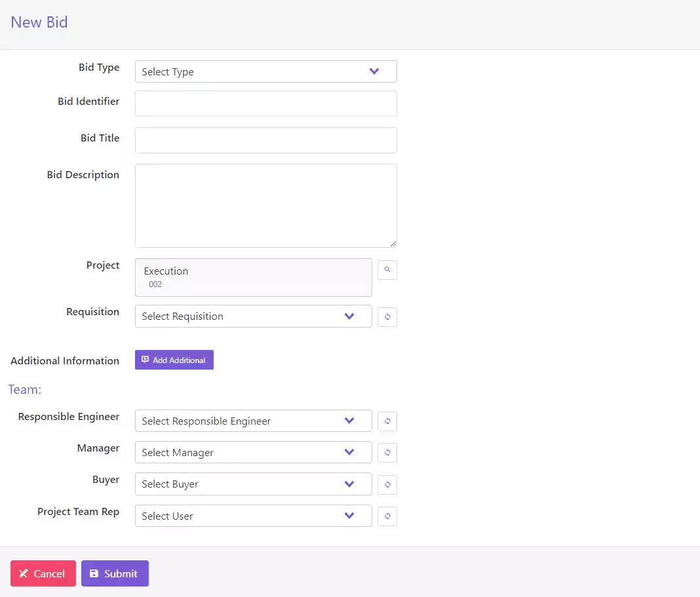Expand Select Responsible Engineer dropdown
Screen dimensions: 700x597
click(253, 421)
